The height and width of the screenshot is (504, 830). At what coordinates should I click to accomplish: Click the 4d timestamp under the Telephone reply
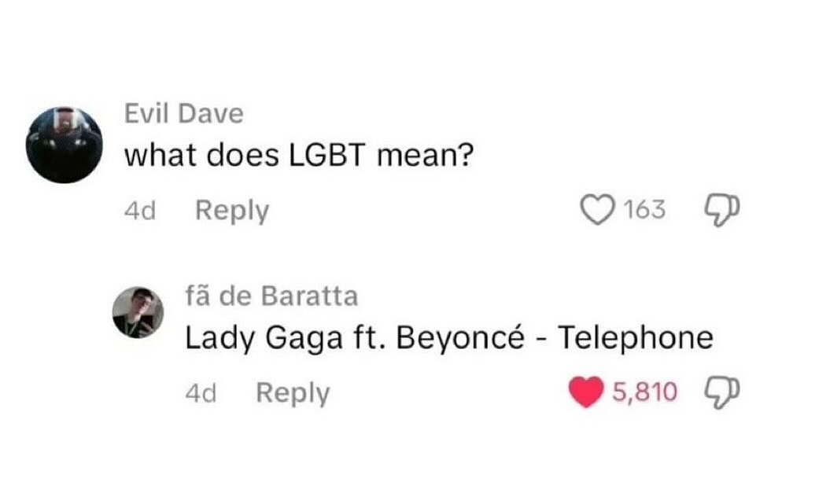coord(200,392)
